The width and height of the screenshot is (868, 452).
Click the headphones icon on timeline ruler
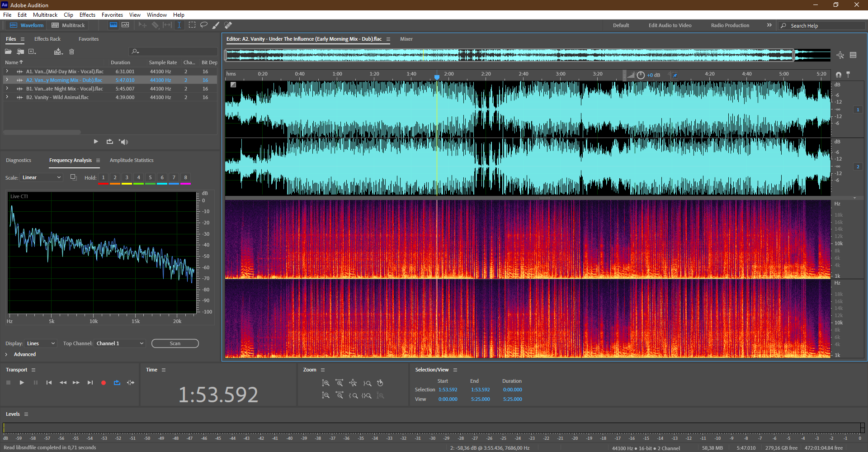(x=839, y=74)
